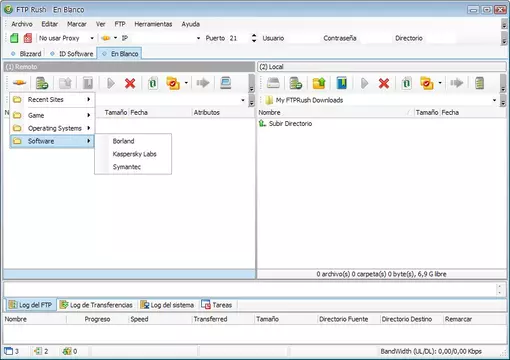
Task: Choose Symantec from the submenu
Action: point(133,167)
